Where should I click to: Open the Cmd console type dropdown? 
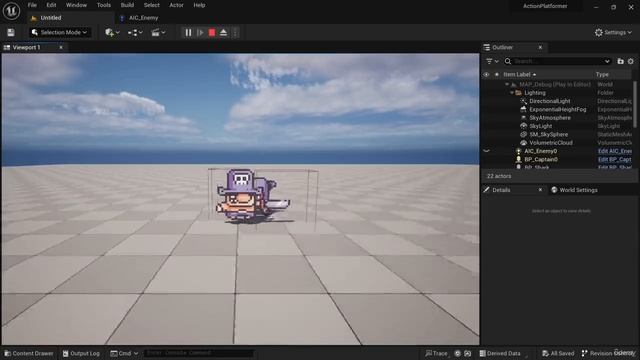[x=124, y=353]
